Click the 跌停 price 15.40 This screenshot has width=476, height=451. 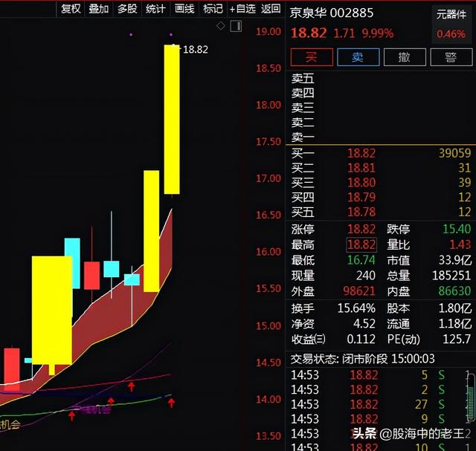click(457, 229)
